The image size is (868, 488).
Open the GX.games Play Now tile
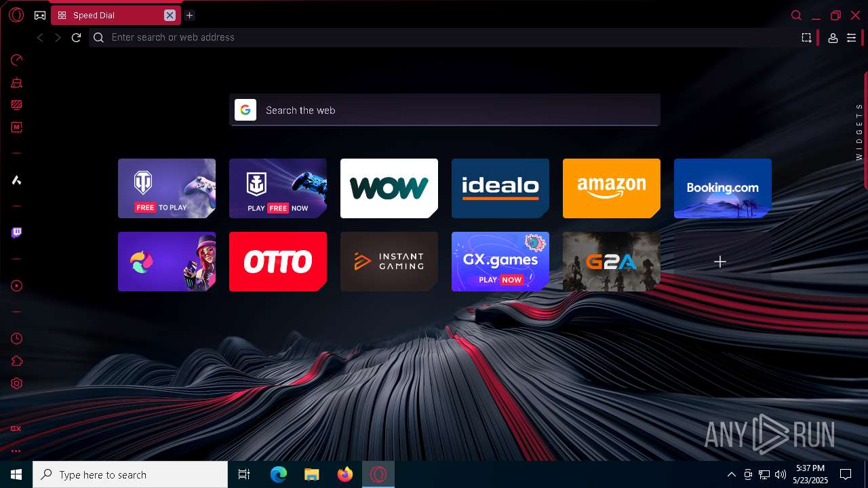pyautogui.click(x=500, y=262)
